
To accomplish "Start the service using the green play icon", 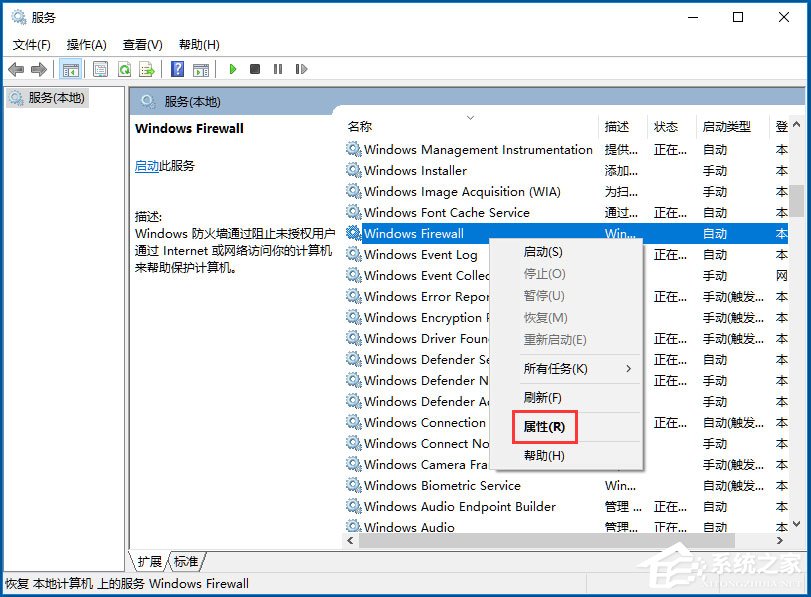I will point(232,68).
